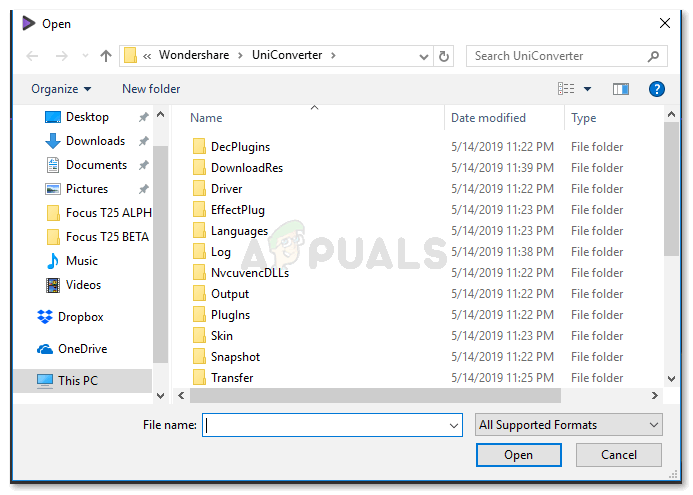Screen dimensions: 693x495
Task: Click the Open button
Action: (x=518, y=455)
